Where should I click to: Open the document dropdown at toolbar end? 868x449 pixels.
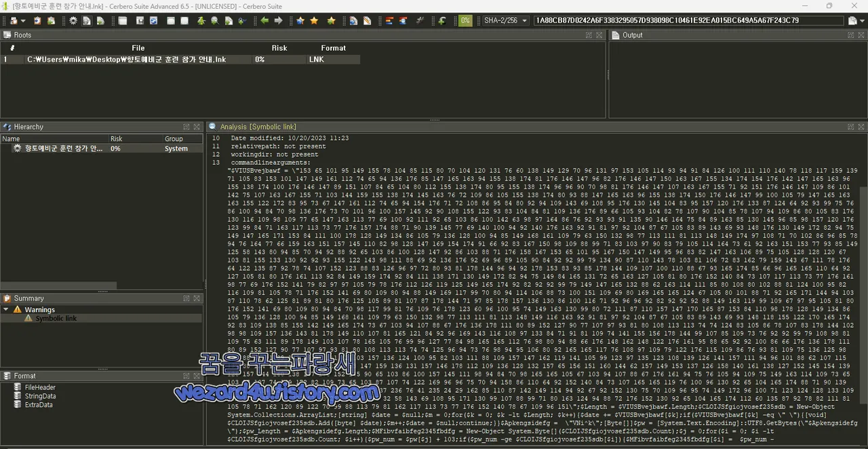[x=863, y=21]
